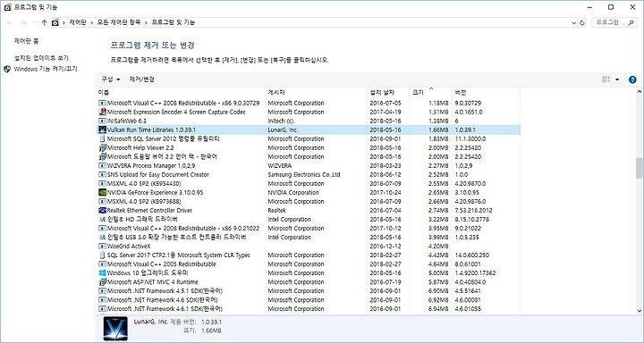The height and width of the screenshot is (343, 644).
Task: Click the back navigation arrow
Action: [x=10, y=22]
